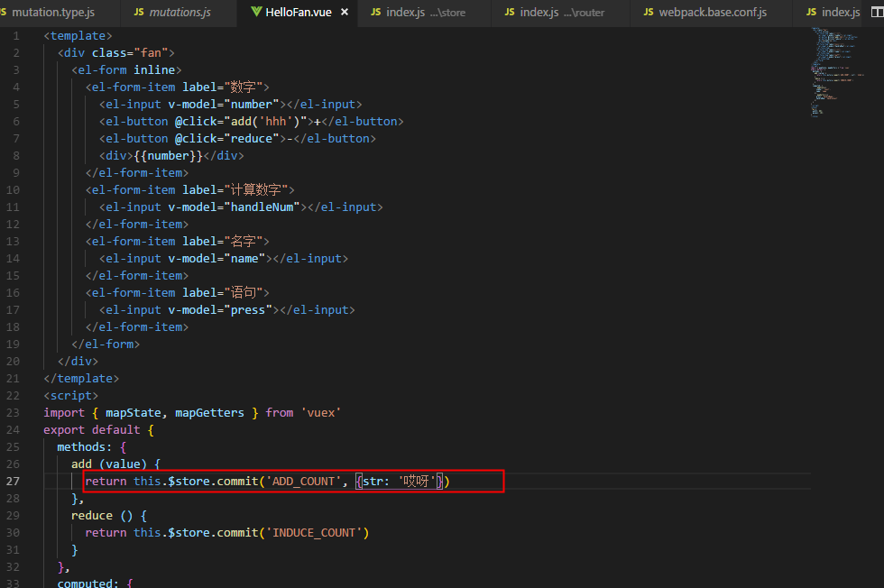Click v-model="number" on the el-input
Viewport: 884px width, 588px height.
coord(224,105)
